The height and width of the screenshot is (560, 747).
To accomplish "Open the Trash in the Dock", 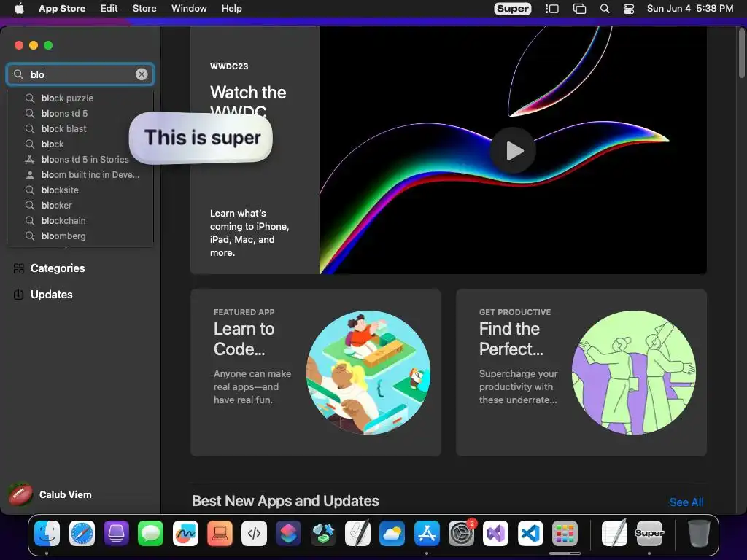I will point(699,533).
